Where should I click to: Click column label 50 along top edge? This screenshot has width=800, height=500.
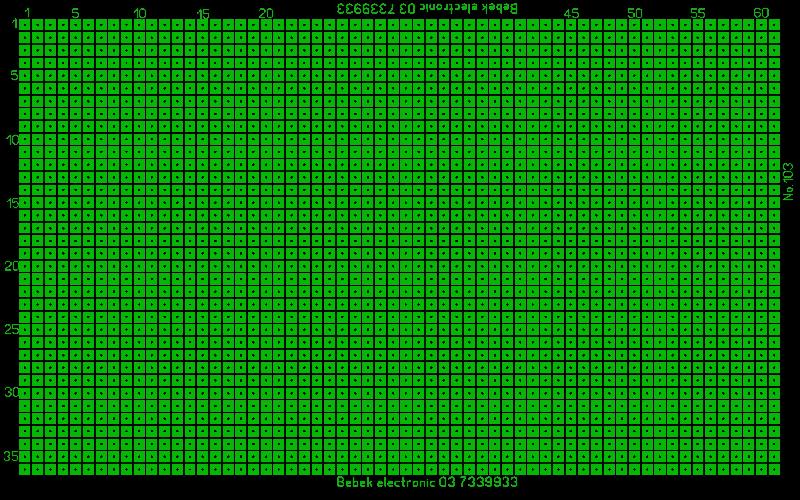click(x=635, y=13)
